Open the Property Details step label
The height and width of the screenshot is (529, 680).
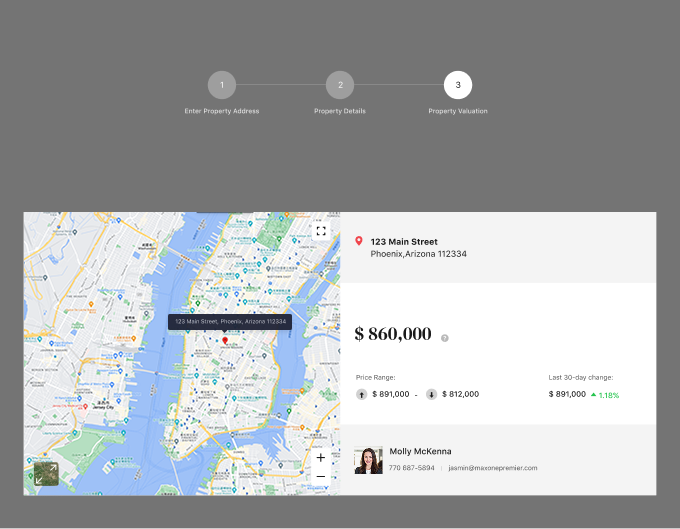[340, 111]
